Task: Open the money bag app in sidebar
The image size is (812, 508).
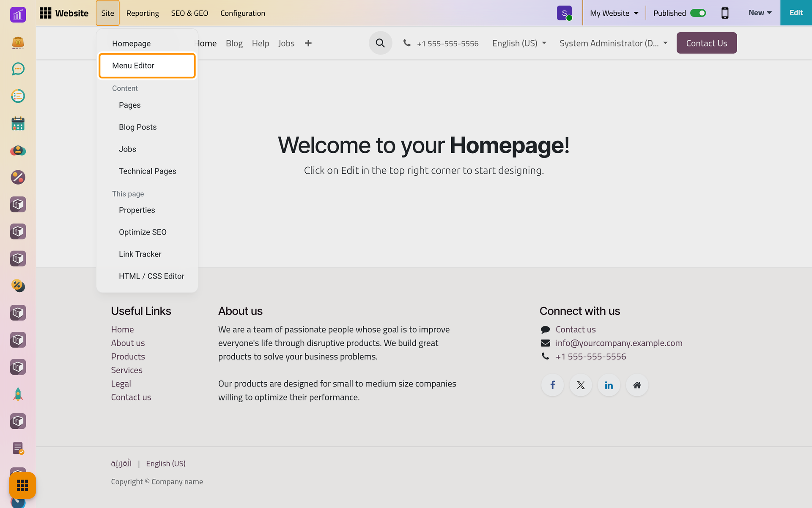Action: pyautogui.click(x=18, y=42)
